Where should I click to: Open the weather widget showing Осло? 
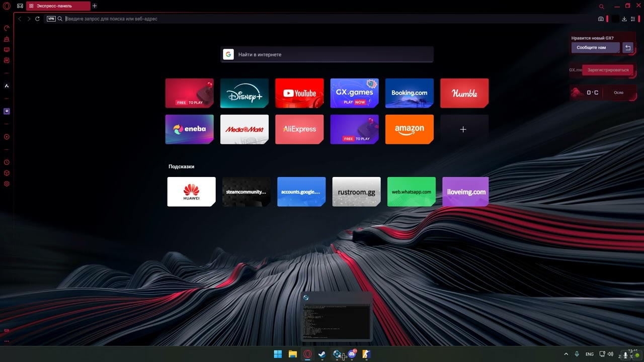pos(604,93)
